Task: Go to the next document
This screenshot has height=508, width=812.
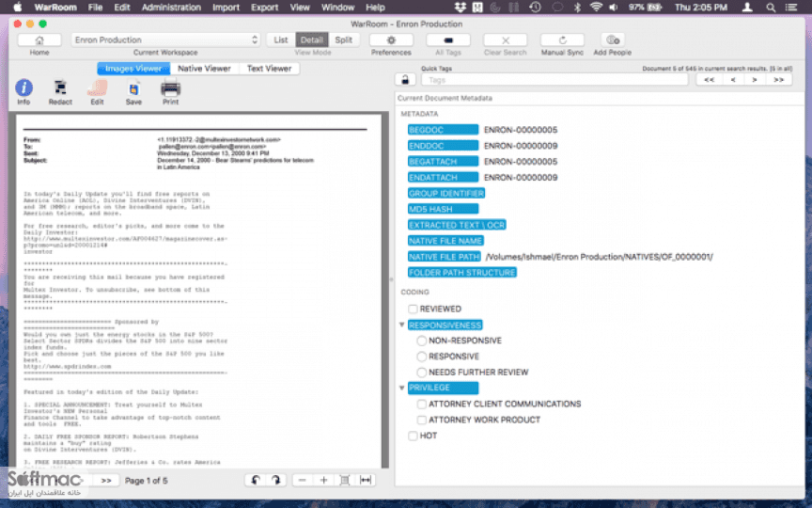Action: [755, 80]
